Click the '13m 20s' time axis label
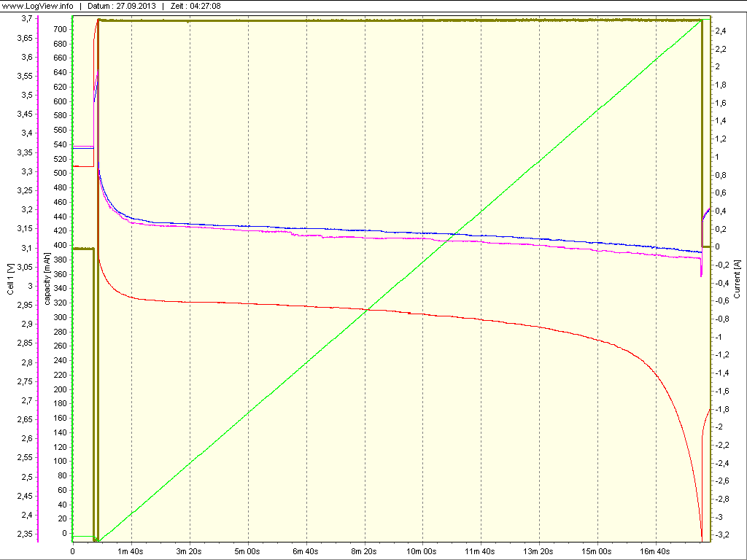747x560 pixels. (x=539, y=551)
